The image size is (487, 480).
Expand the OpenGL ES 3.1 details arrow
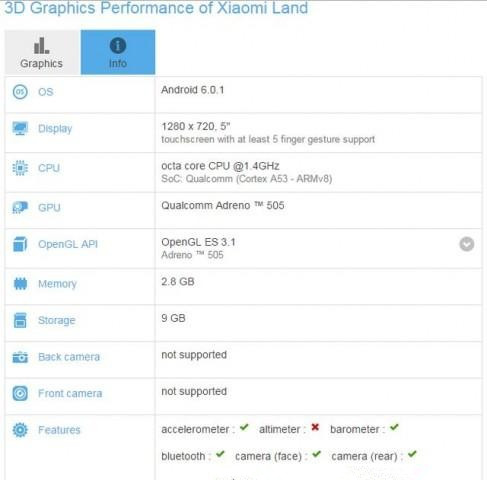tap(467, 244)
